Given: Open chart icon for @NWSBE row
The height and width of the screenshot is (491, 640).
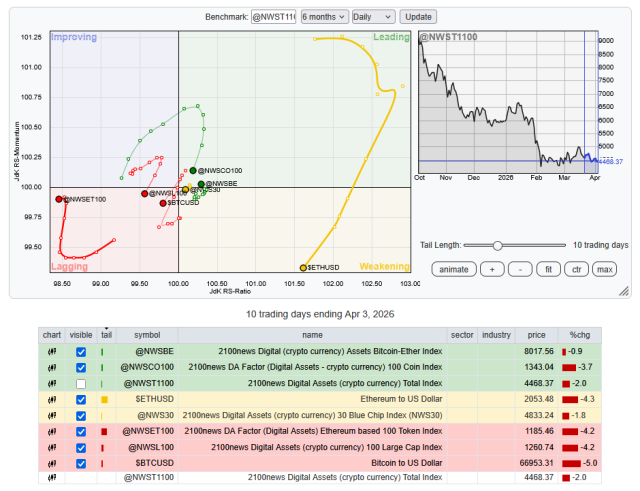Looking at the screenshot, I should (x=49, y=352).
